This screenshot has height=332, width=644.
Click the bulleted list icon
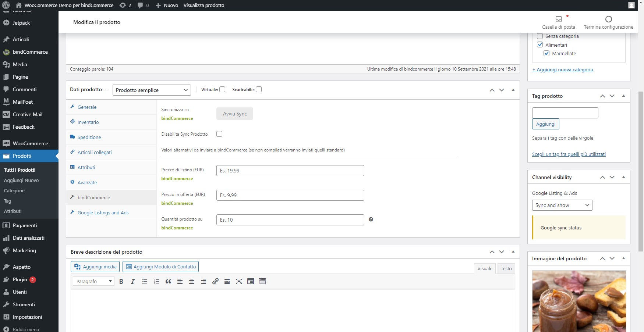tap(145, 282)
